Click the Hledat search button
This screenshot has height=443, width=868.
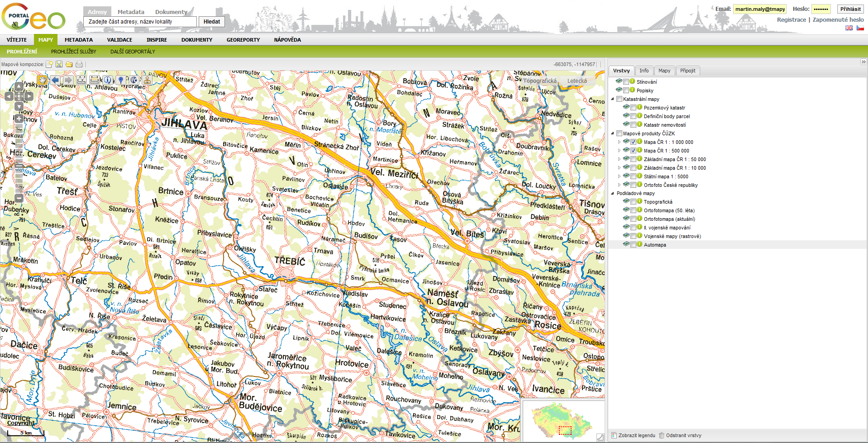pyautogui.click(x=212, y=22)
